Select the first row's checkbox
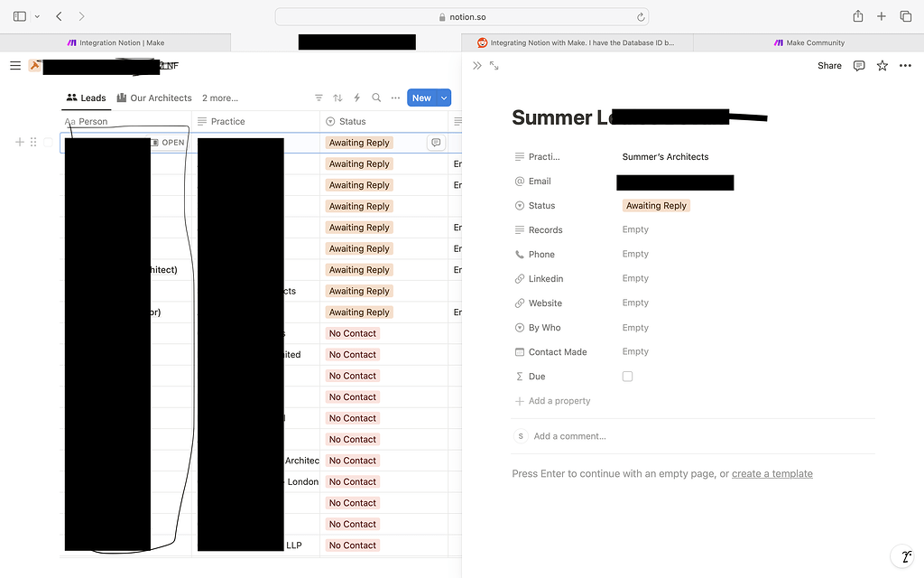Screen dimensions: 924x578 (50, 142)
